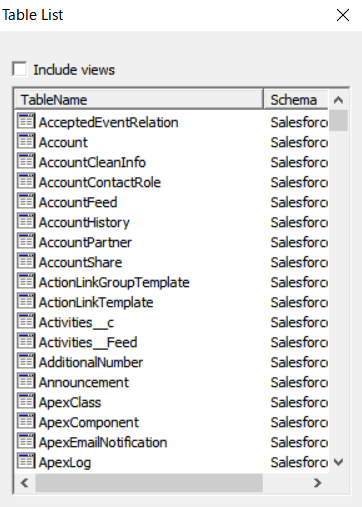This screenshot has height=507, width=362.
Task: Click the table icon beside AcceptedEventRelation
Action: pyautogui.click(x=26, y=121)
